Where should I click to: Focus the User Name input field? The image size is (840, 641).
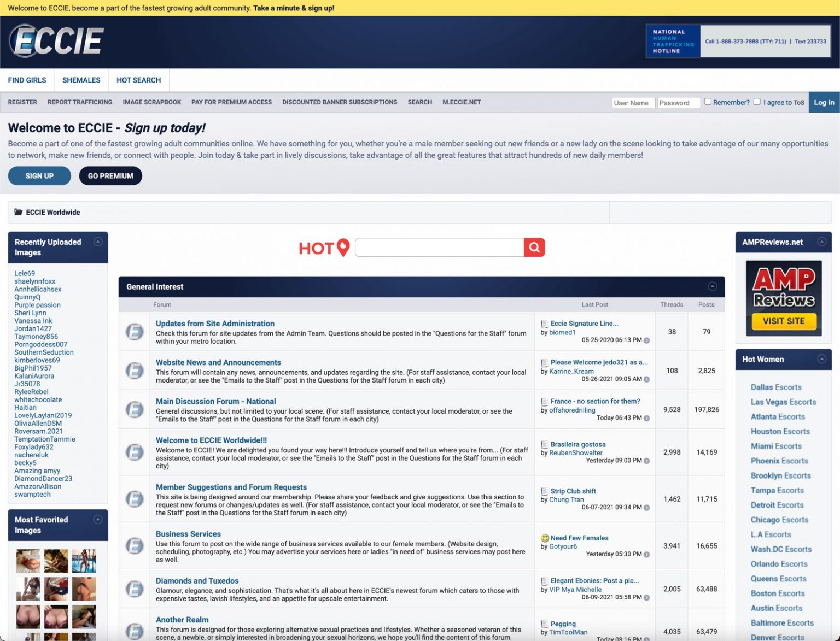pyautogui.click(x=633, y=103)
